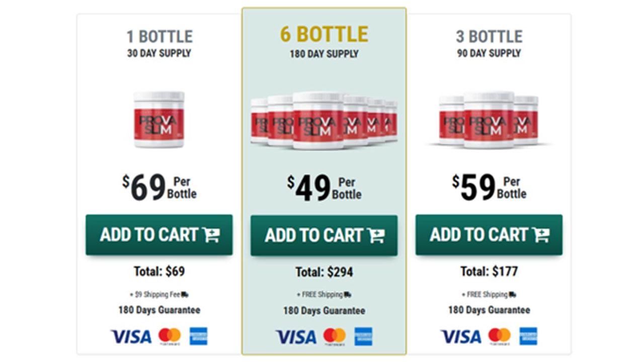Viewport: 644px width, 362px height.
Task: Click American Express icon under 3 Bottle
Action: (x=528, y=336)
